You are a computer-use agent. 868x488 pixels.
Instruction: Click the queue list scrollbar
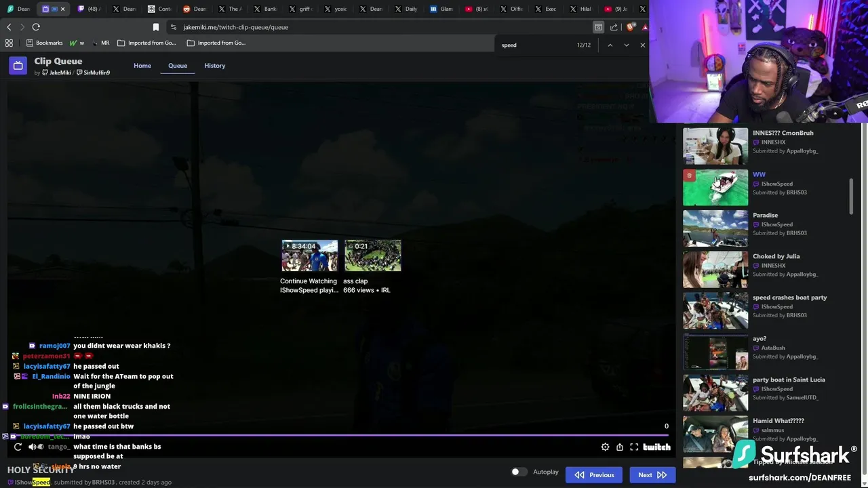click(852, 197)
